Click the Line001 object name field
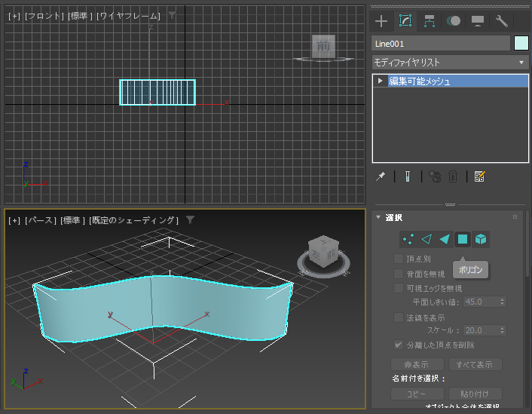 click(x=441, y=44)
